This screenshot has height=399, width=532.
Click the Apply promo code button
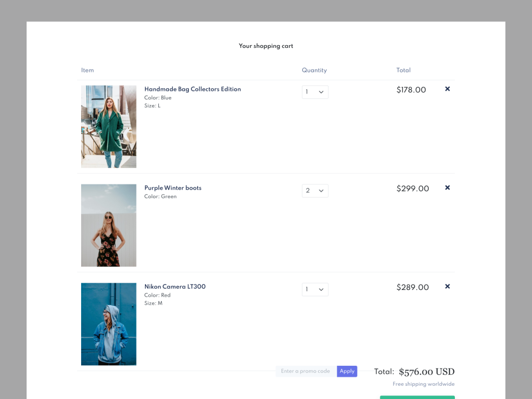click(x=347, y=371)
